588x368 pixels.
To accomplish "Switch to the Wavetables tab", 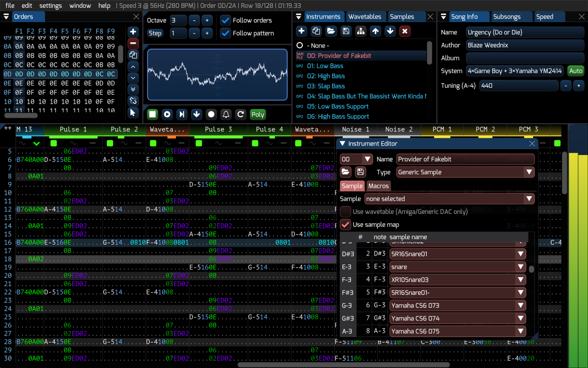I will tap(365, 17).
